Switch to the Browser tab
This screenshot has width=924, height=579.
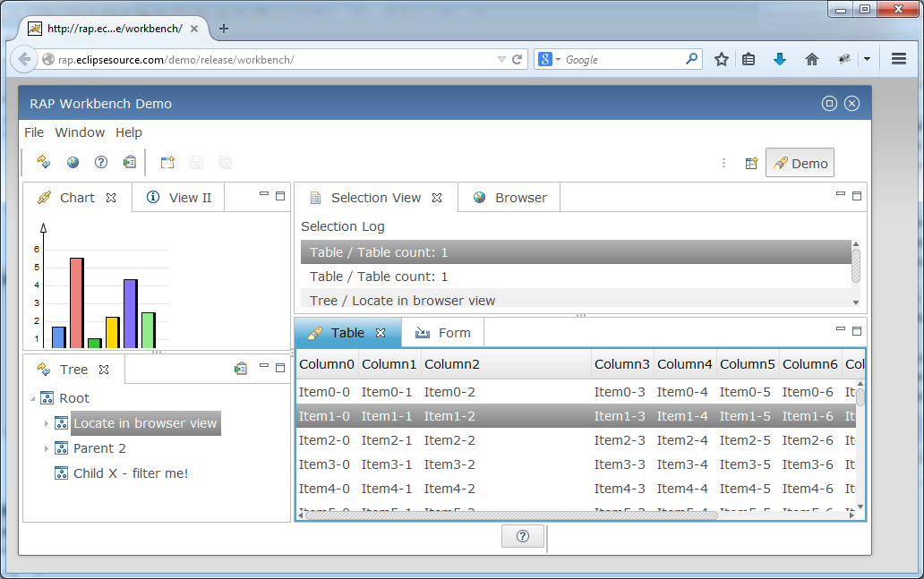coord(509,197)
